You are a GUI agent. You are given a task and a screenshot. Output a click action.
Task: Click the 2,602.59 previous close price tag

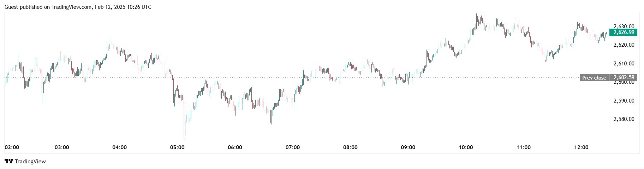tap(624, 78)
